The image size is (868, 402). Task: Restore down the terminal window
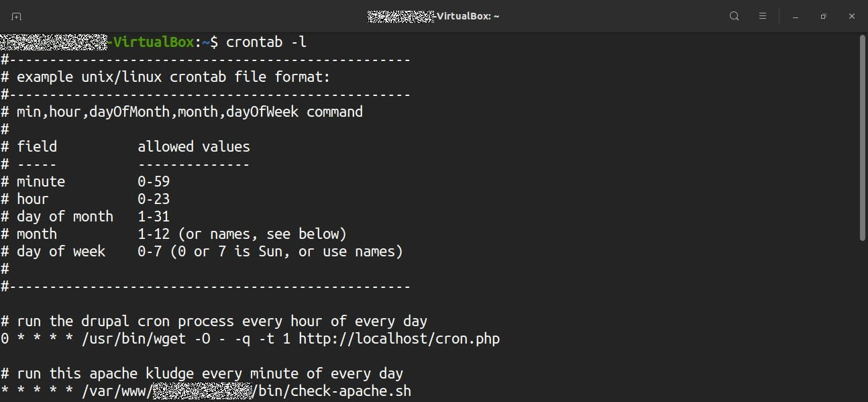[x=823, y=16]
